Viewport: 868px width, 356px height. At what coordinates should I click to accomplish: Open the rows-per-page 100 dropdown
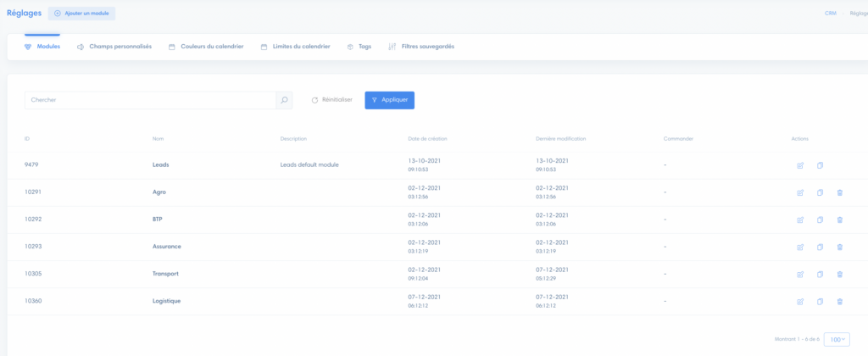837,339
